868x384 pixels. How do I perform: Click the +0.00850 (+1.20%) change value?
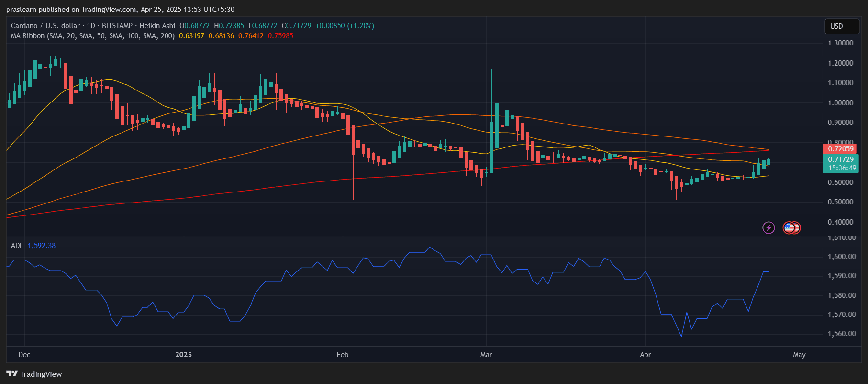click(345, 26)
